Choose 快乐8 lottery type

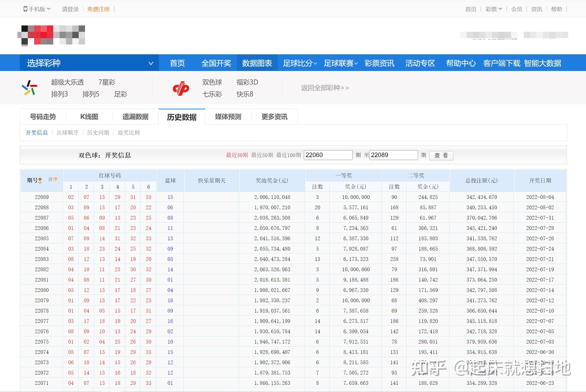(245, 94)
